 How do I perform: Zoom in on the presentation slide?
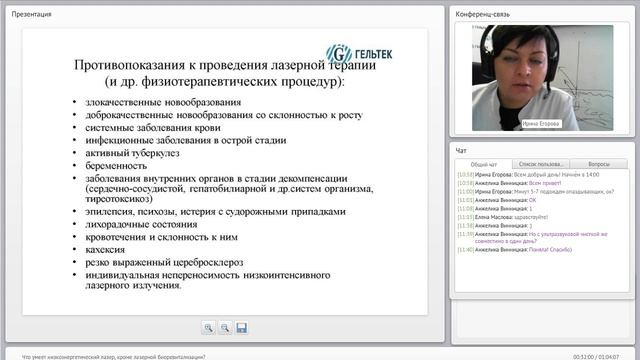click(x=208, y=328)
